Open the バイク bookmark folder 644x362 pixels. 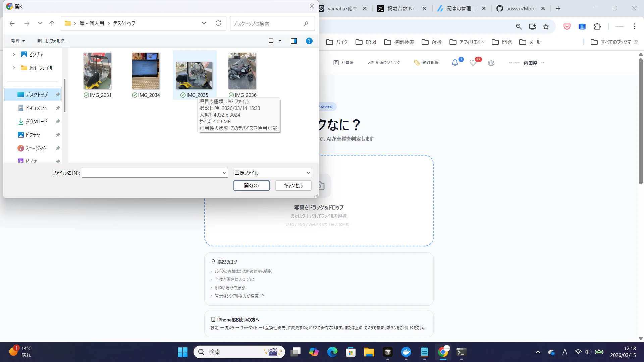click(x=337, y=42)
